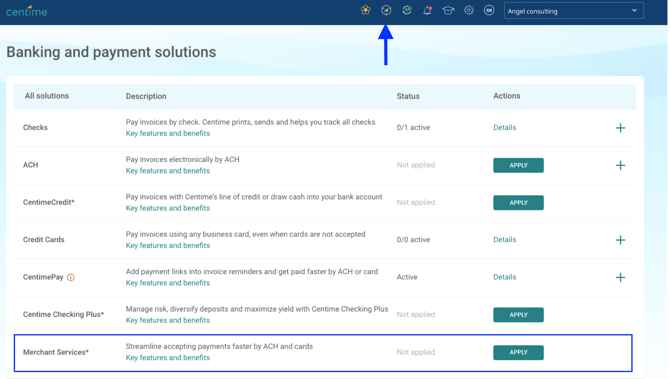
Task: Click 'Pay invoices electronically by ACH' text
Action: (x=182, y=159)
